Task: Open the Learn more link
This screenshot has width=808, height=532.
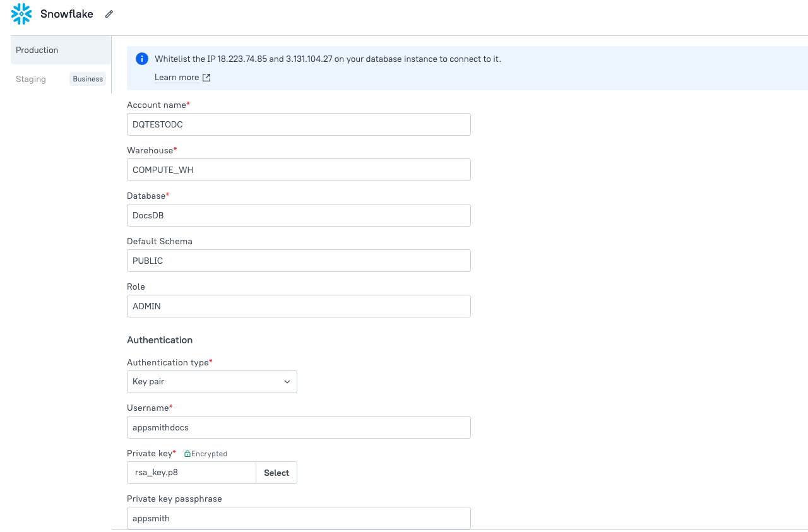Action: [x=177, y=77]
